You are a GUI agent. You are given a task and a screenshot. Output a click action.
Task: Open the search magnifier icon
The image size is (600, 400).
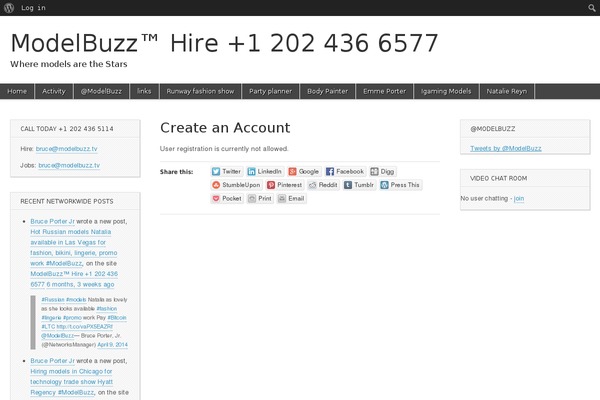coord(592,8)
